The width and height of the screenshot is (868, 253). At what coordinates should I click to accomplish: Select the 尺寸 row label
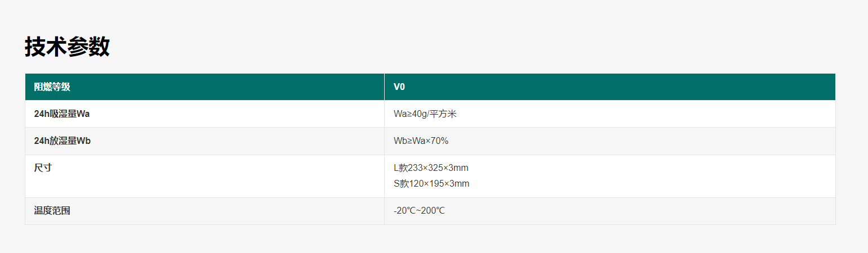[43, 168]
